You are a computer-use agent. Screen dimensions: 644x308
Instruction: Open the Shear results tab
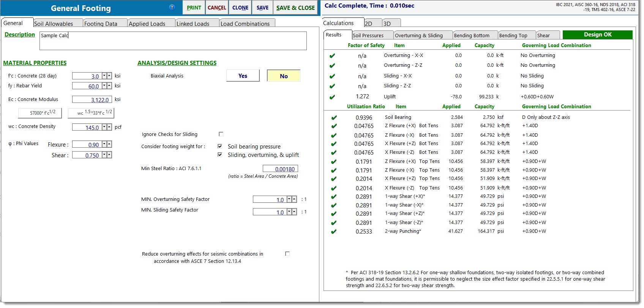[548, 35]
